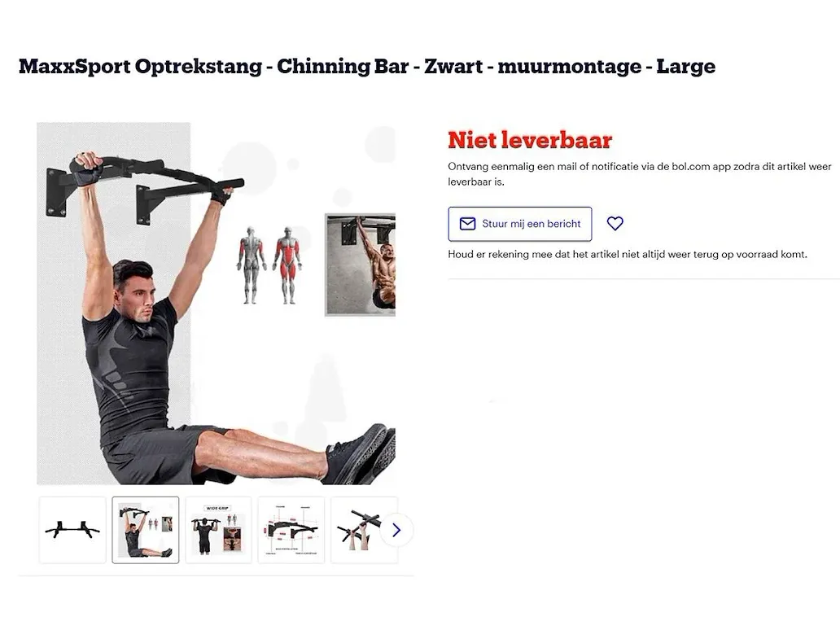Screen dimensions: 840x630
Task: Click the "Stuur mij een bericht" button
Action: (519, 224)
